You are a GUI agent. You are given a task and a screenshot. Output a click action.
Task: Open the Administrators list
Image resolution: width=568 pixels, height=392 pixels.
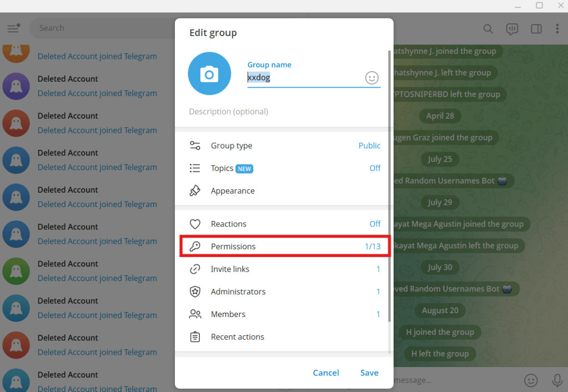pyautogui.click(x=284, y=292)
